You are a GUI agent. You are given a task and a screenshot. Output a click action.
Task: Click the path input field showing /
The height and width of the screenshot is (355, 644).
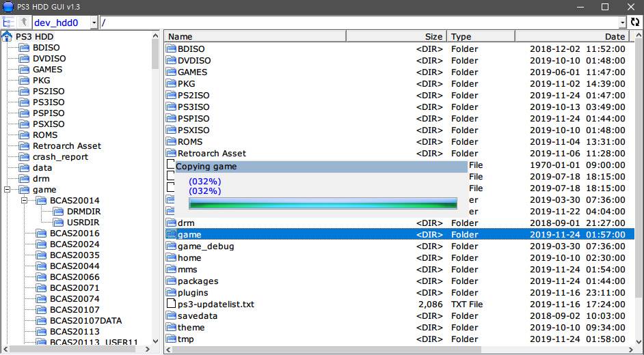tap(359, 23)
